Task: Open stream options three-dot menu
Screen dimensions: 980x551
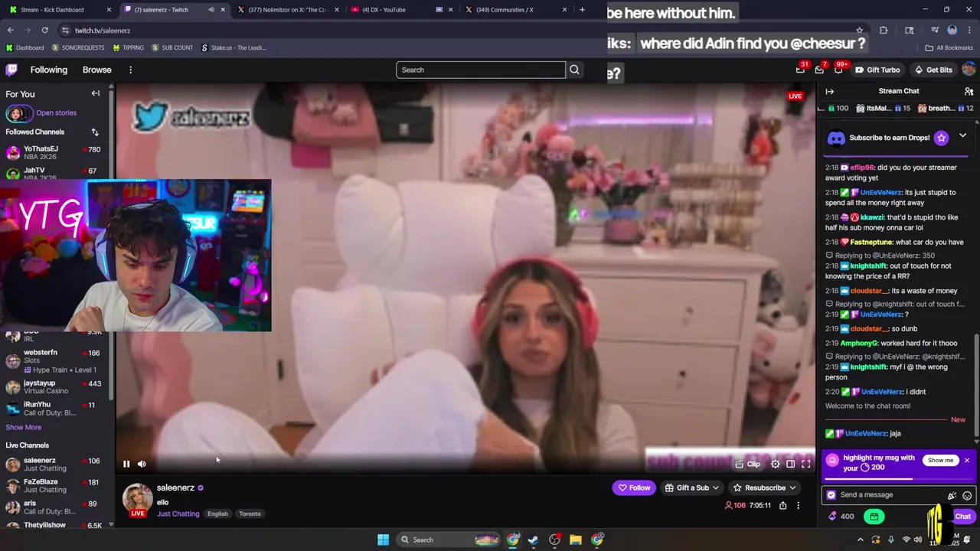Action: tap(798, 505)
